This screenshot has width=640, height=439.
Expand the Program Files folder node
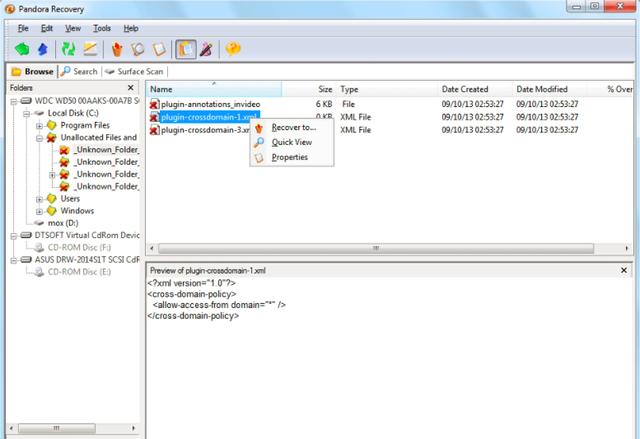click(x=39, y=126)
